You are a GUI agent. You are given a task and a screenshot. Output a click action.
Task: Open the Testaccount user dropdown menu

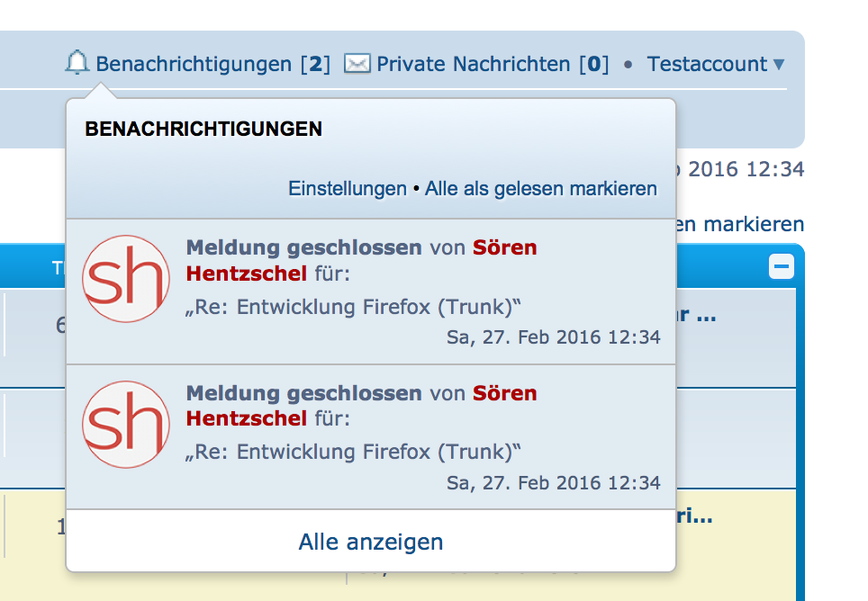716,64
